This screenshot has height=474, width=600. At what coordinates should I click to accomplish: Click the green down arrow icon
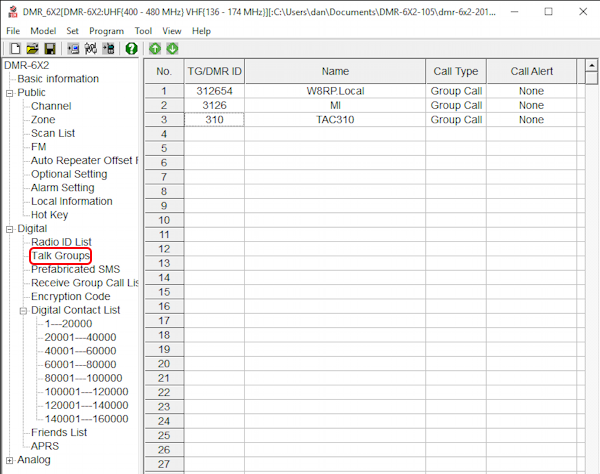172,48
